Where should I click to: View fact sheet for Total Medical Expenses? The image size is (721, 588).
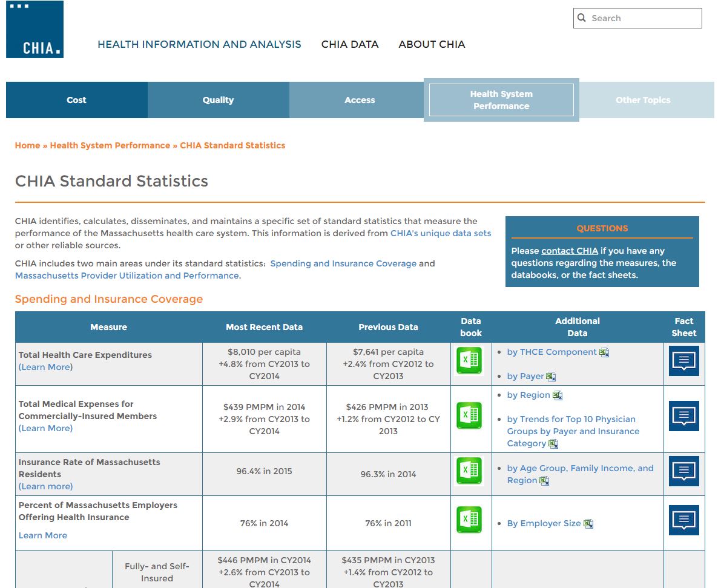(x=683, y=416)
